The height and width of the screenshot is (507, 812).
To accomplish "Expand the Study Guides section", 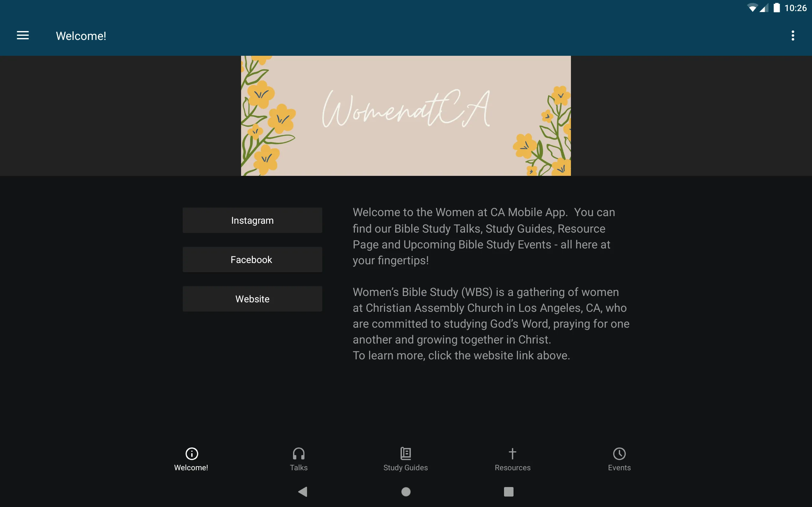I will tap(406, 459).
